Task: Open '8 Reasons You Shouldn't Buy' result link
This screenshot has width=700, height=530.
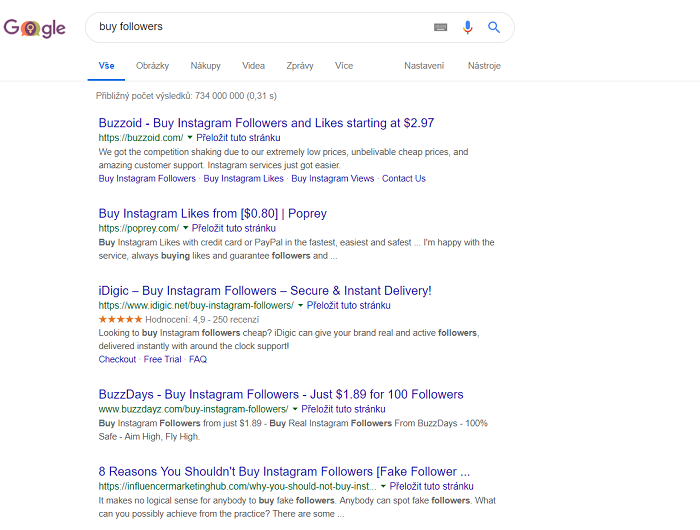Action: click(x=284, y=472)
